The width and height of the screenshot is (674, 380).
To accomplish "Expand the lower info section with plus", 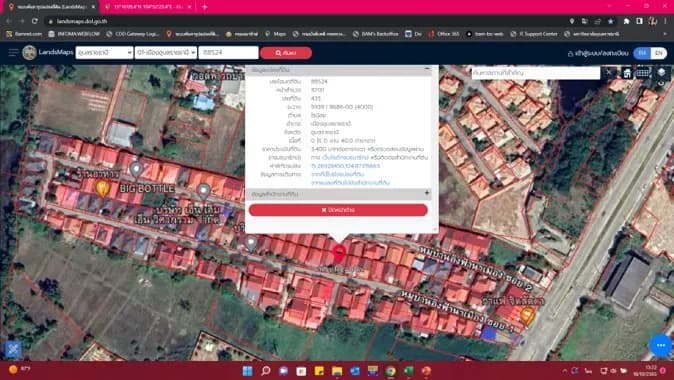I will (427, 193).
